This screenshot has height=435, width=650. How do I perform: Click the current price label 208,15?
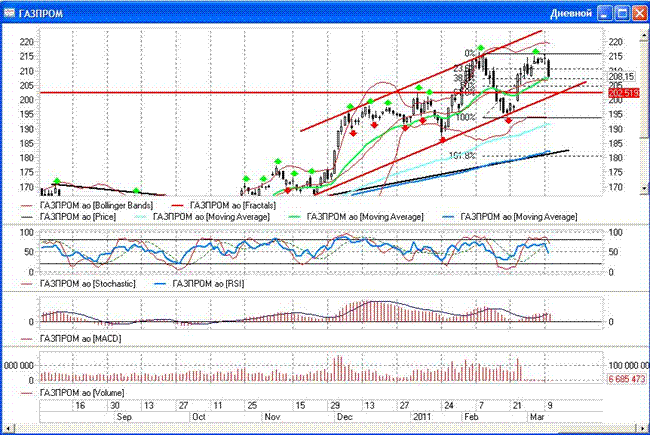click(x=621, y=77)
